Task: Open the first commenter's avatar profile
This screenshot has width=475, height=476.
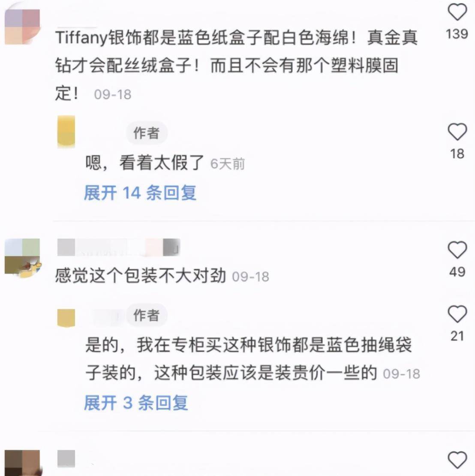Action: [x=22, y=27]
